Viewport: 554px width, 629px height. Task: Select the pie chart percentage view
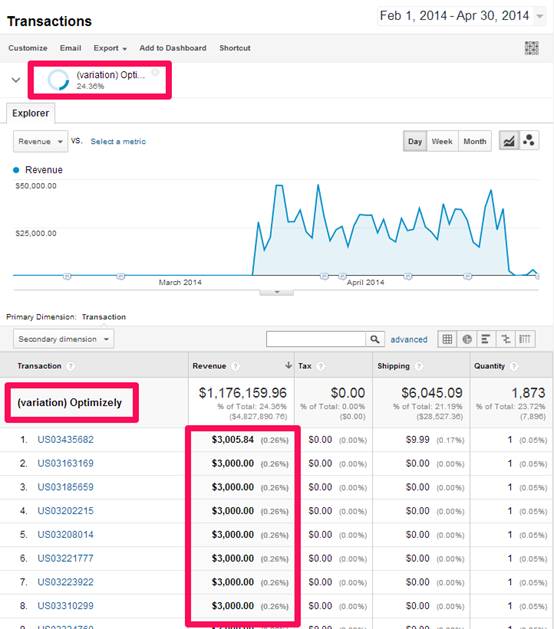[x=467, y=339]
